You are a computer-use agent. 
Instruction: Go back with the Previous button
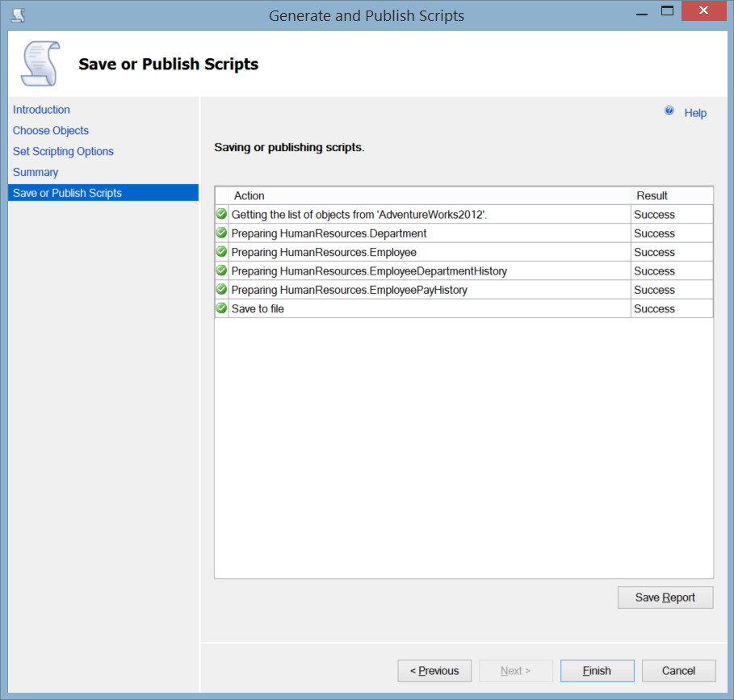pos(434,671)
